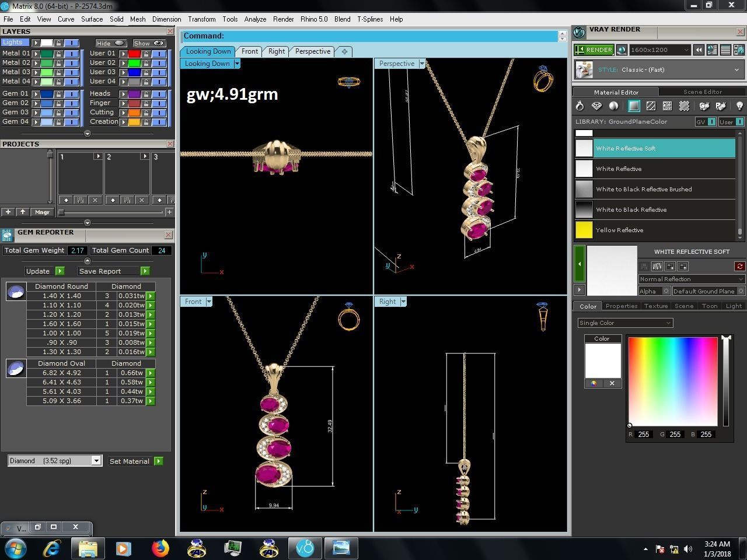The width and height of the screenshot is (747, 560).
Task: Switch to the Texture tab
Action: pos(656,306)
